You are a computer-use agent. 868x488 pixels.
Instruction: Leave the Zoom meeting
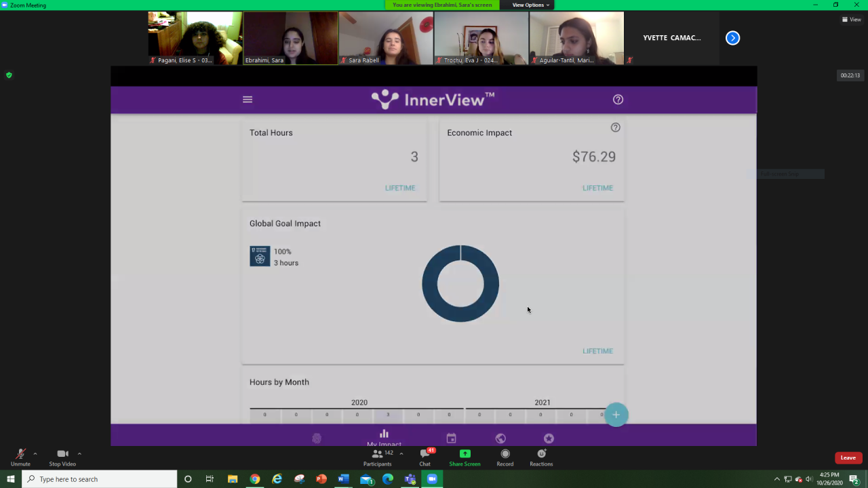[x=848, y=457]
